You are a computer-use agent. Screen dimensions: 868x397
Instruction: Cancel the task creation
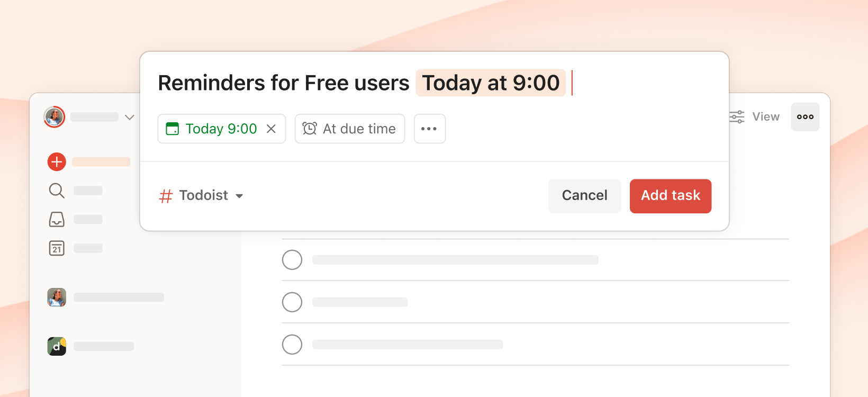[584, 196]
